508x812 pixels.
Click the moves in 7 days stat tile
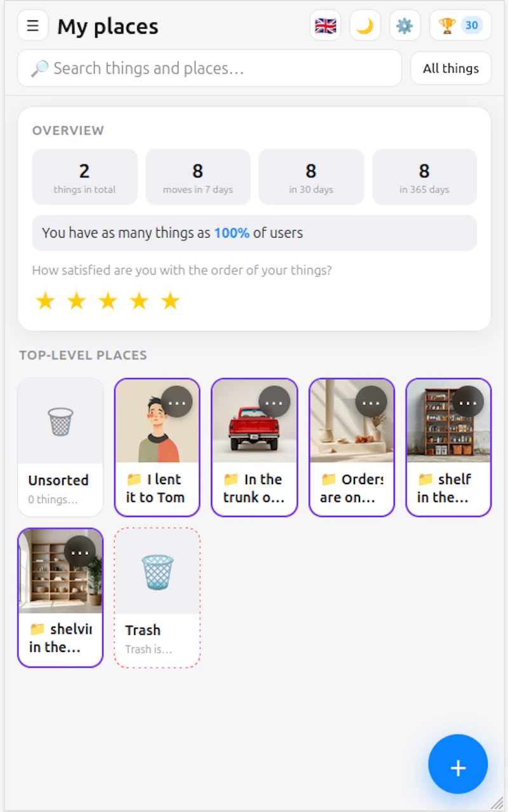[198, 177]
